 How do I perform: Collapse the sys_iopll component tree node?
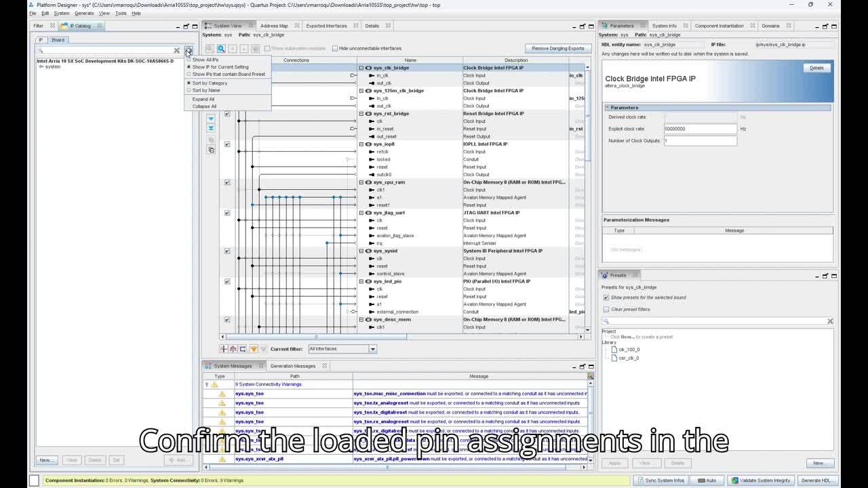coord(361,144)
